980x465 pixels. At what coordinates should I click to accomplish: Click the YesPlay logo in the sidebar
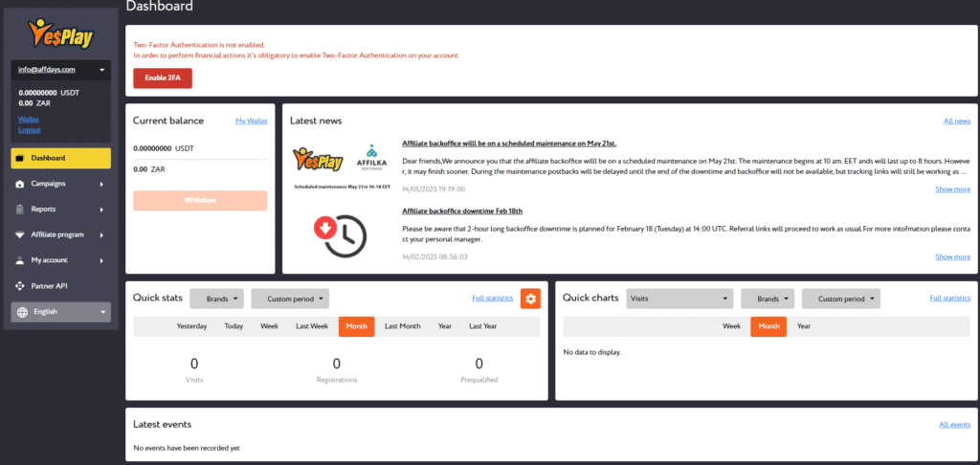pyautogui.click(x=60, y=34)
